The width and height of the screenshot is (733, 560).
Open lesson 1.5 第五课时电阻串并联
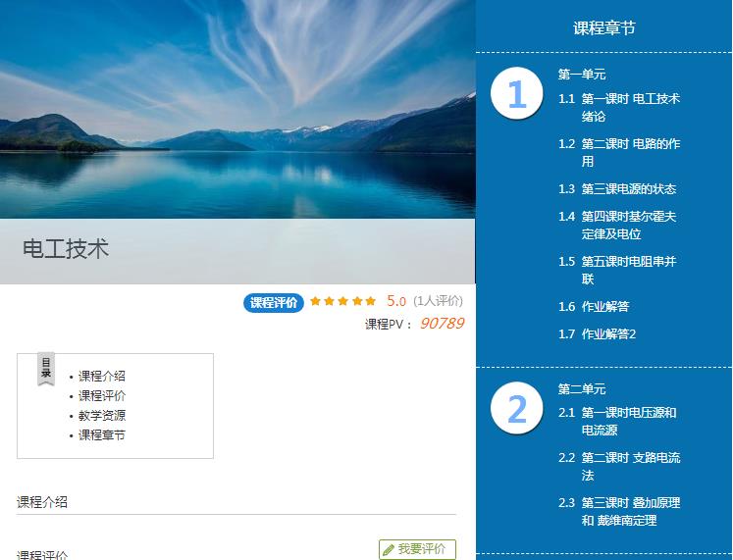[x=617, y=270]
